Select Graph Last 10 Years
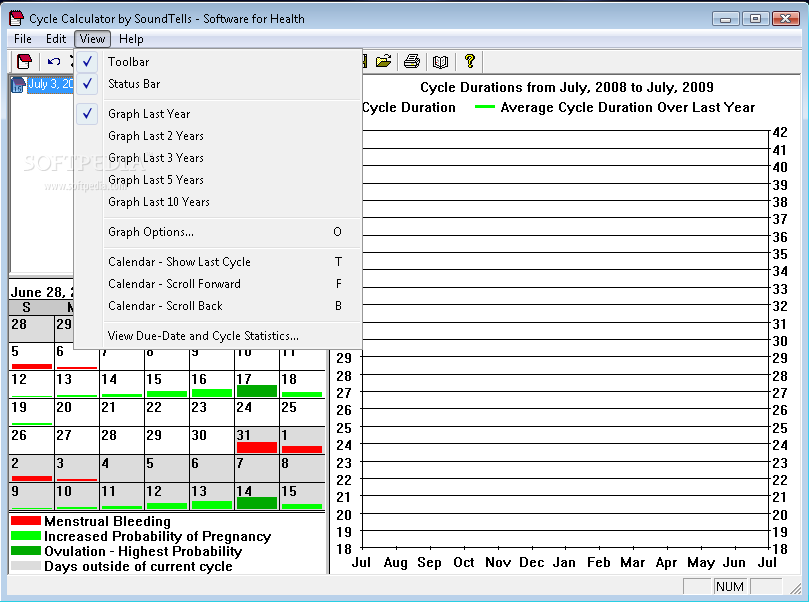Screen dimensions: 809x602 pos(218,202)
